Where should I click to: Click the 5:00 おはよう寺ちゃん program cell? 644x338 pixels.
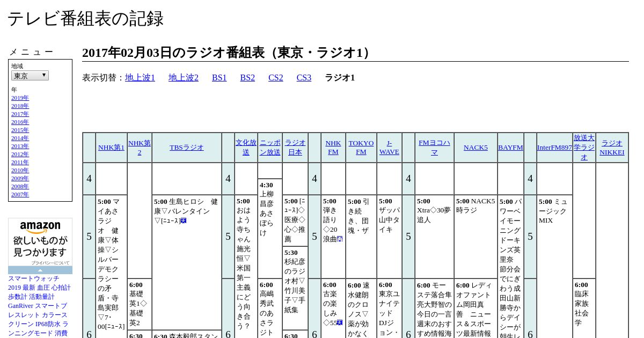tap(246, 266)
